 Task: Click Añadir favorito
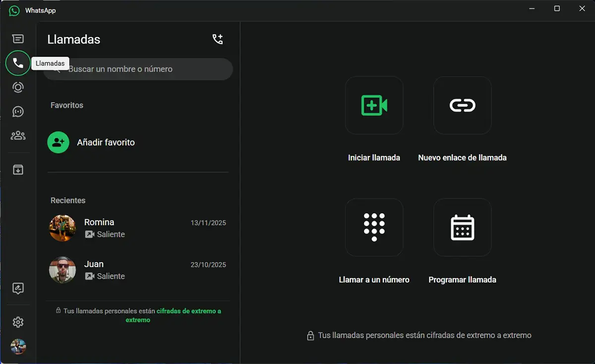tap(106, 142)
